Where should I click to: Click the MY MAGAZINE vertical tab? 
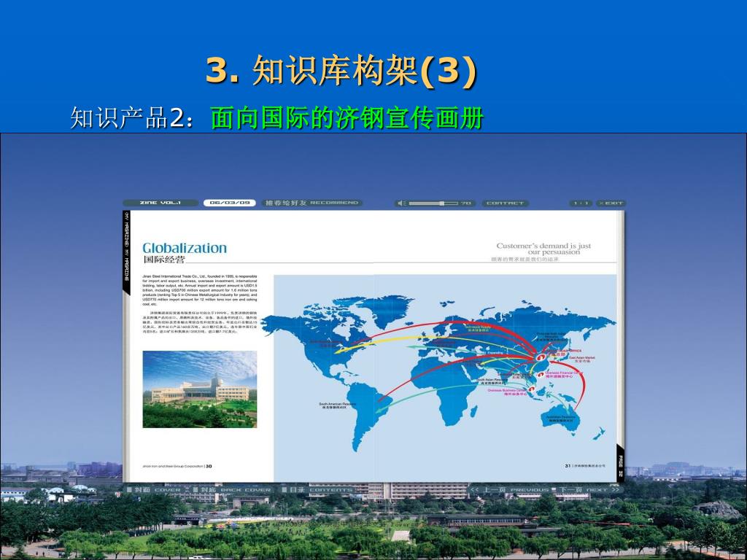click(x=126, y=252)
